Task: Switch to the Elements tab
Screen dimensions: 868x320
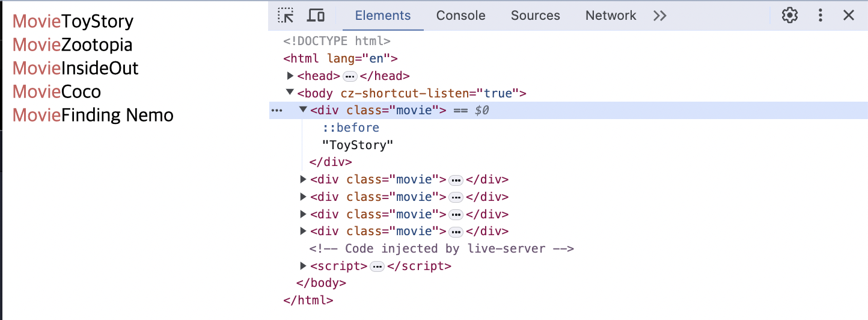Action: [x=383, y=16]
